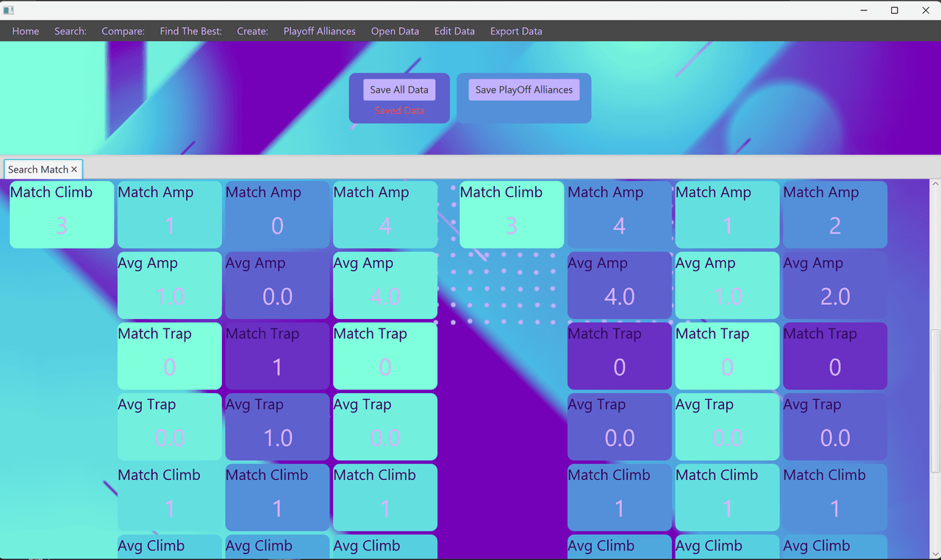Go to Home in menu bar
This screenshot has height=560, width=941.
tap(26, 31)
